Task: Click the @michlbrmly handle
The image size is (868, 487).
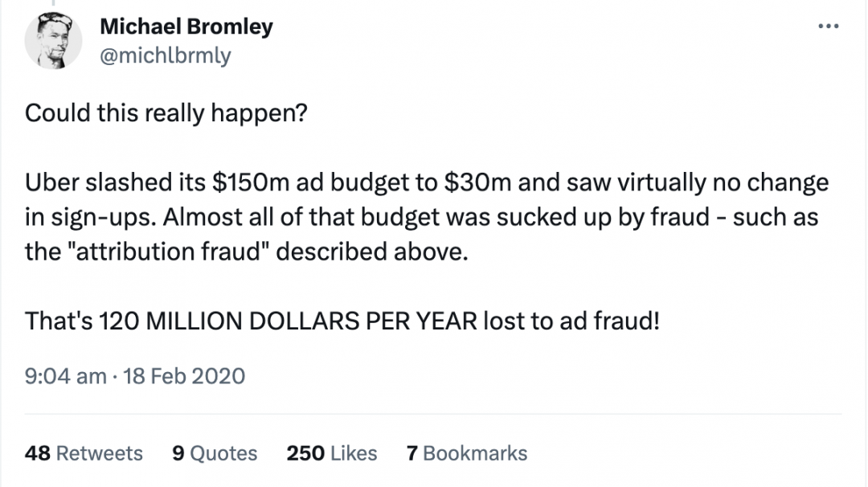Action: tap(165, 55)
